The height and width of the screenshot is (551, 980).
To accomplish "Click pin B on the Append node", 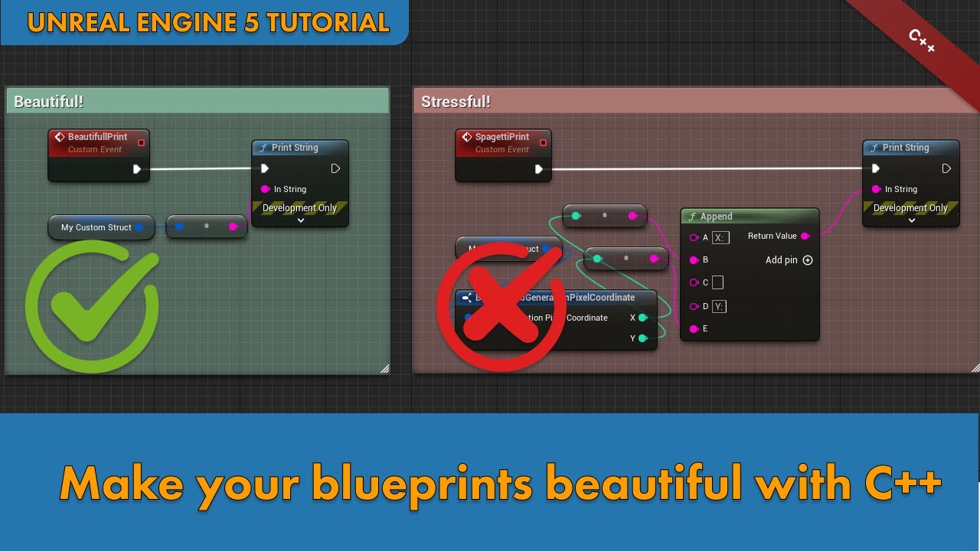I will coord(694,260).
